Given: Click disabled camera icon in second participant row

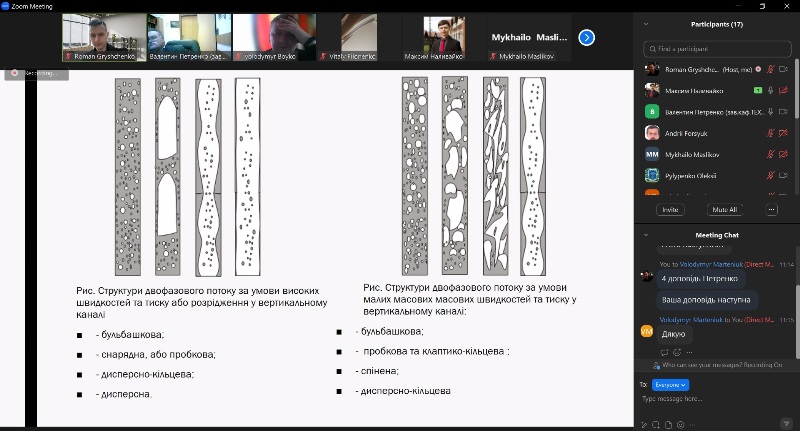Looking at the screenshot, I should (784, 90).
